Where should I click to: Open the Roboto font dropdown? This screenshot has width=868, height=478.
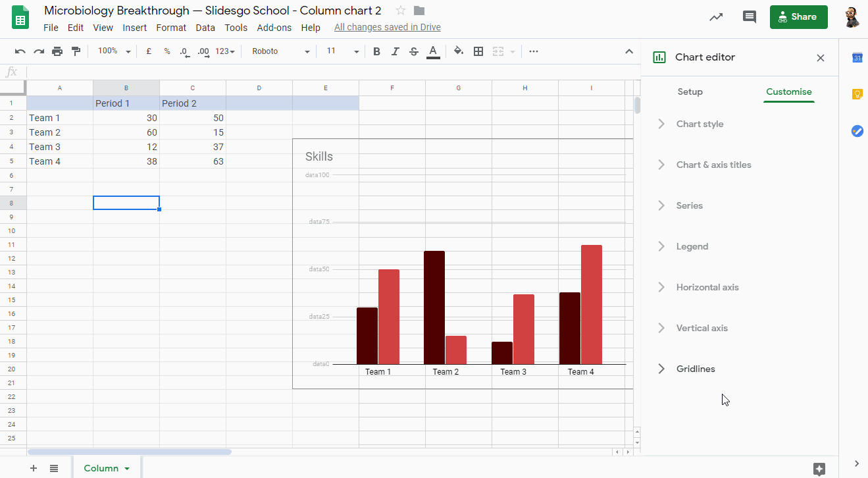[x=280, y=51]
